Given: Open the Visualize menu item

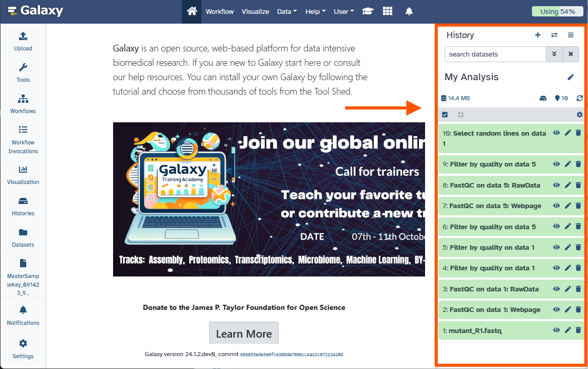Looking at the screenshot, I should point(255,12).
